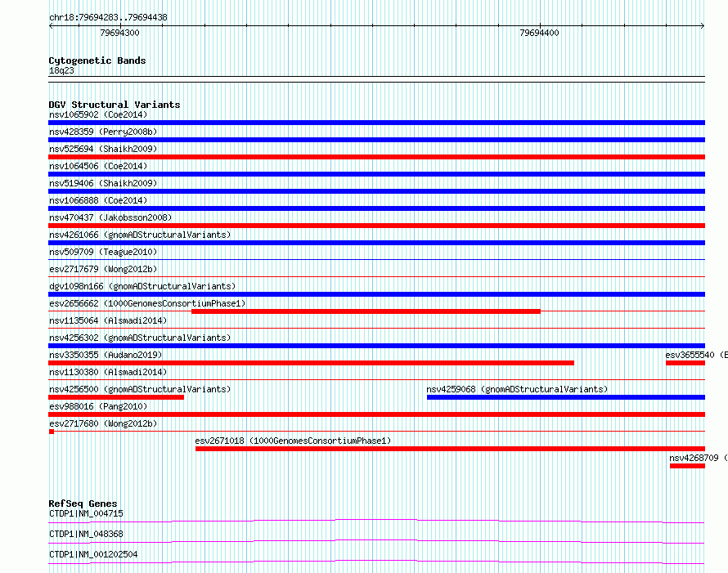
Task: Click the nsv525694 (Shaikh2009) red variant bar
Action: [376, 157]
